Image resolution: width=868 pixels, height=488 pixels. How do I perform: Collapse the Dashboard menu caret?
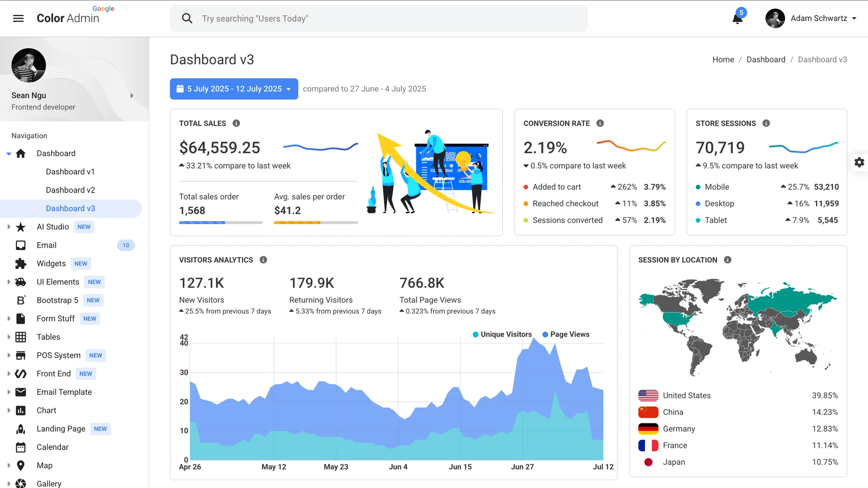[9, 154]
